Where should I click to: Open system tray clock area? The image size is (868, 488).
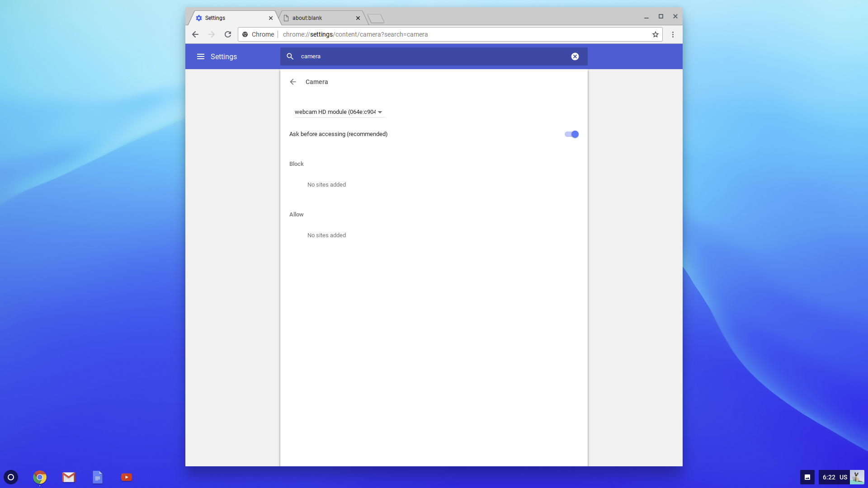[x=834, y=477]
